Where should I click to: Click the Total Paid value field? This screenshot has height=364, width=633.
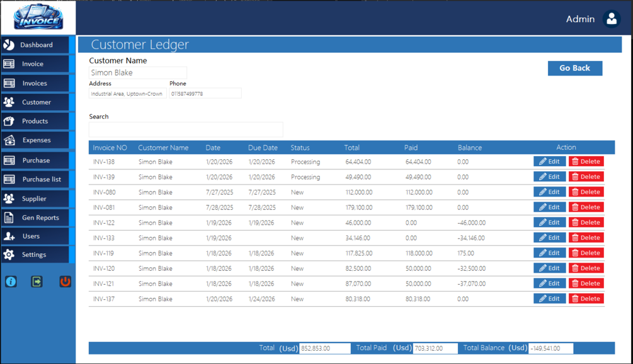(x=435, y=348)
